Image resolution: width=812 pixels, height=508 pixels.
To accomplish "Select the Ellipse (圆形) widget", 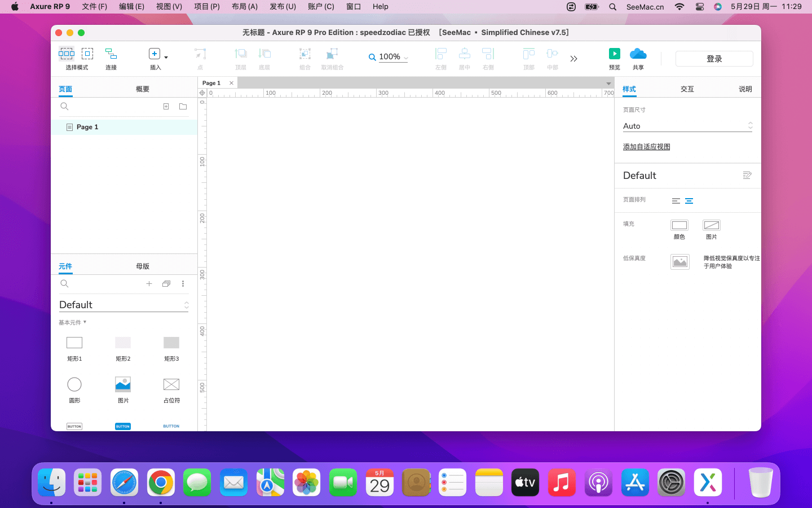I will (74, 385).
